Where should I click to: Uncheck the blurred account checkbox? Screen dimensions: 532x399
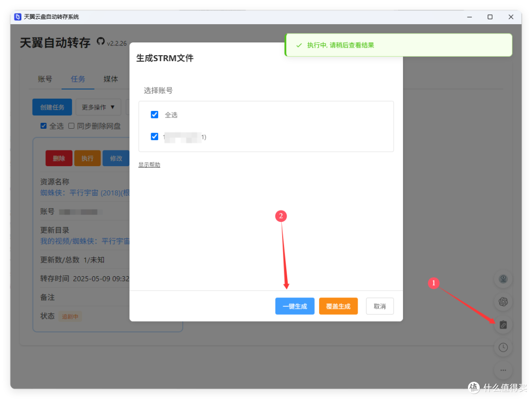pos(154,137)
